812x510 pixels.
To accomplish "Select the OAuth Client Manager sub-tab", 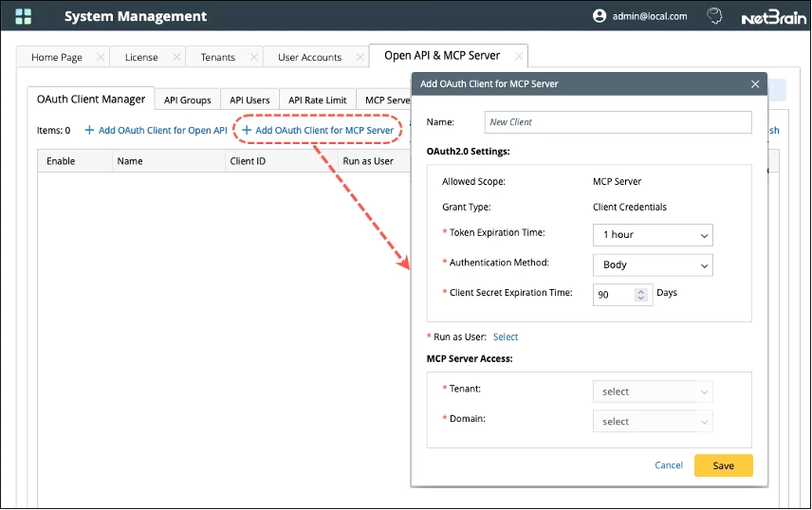I will point(91,99).
